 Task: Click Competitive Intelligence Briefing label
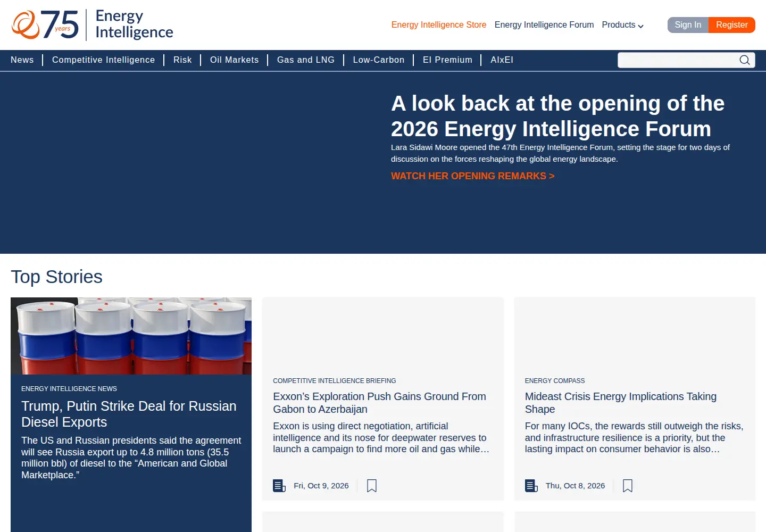(x=335, y=381)
